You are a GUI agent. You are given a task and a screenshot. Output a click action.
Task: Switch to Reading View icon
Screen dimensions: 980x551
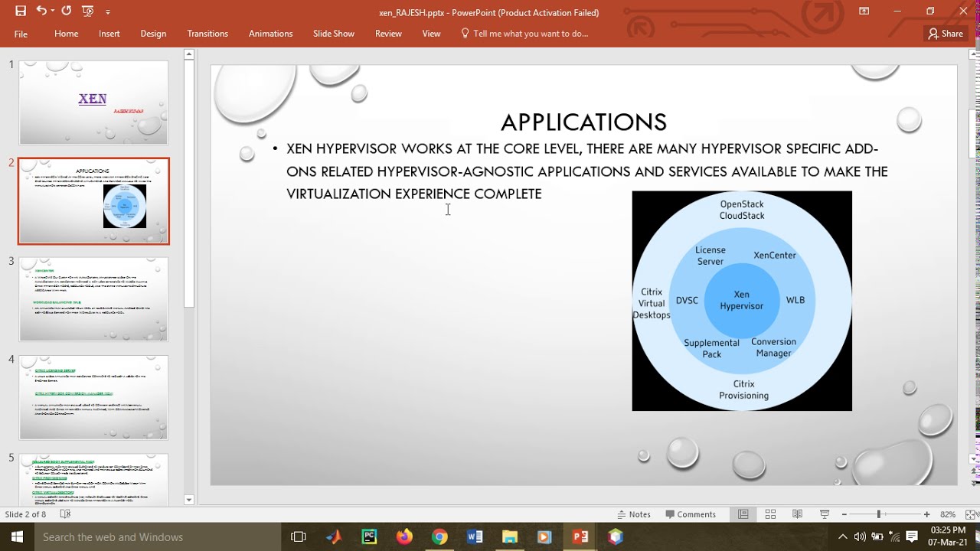[797, 514]
